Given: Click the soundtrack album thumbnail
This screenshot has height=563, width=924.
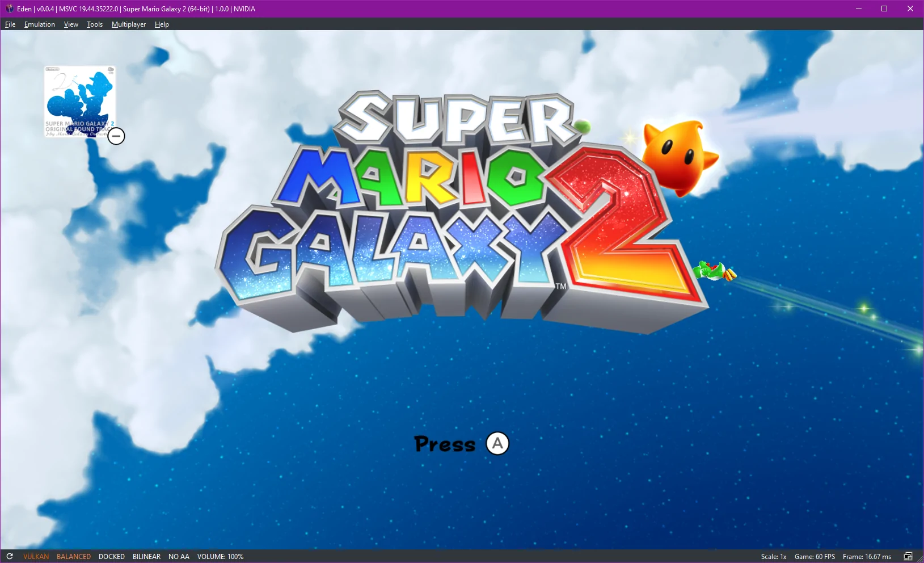Looking at the screenshot, I should (x=80, y=101).
